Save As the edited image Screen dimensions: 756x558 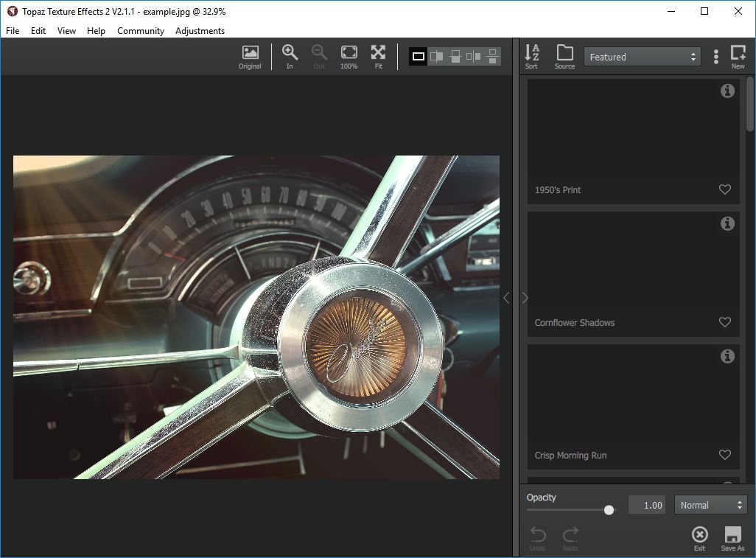click(x=732, y=539)
